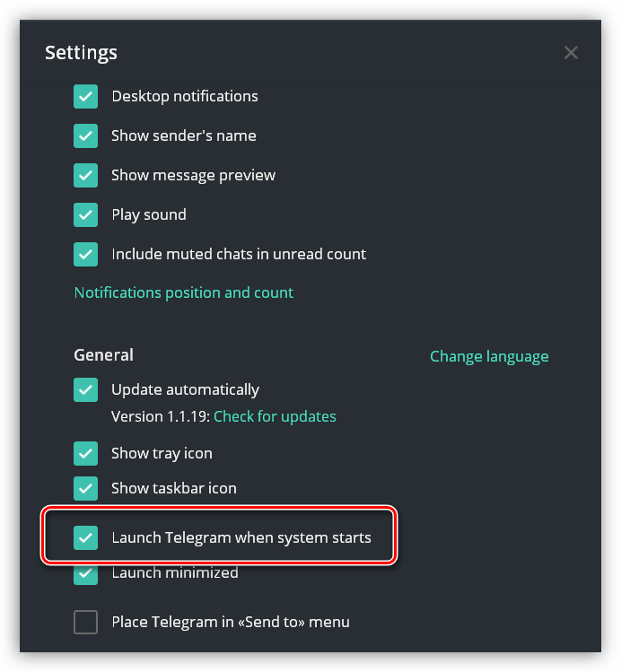Image resolution: width=621 pixels, height=672 pixels.
Task: Disable Show message preview checkbox
Action: pos(86,176)
